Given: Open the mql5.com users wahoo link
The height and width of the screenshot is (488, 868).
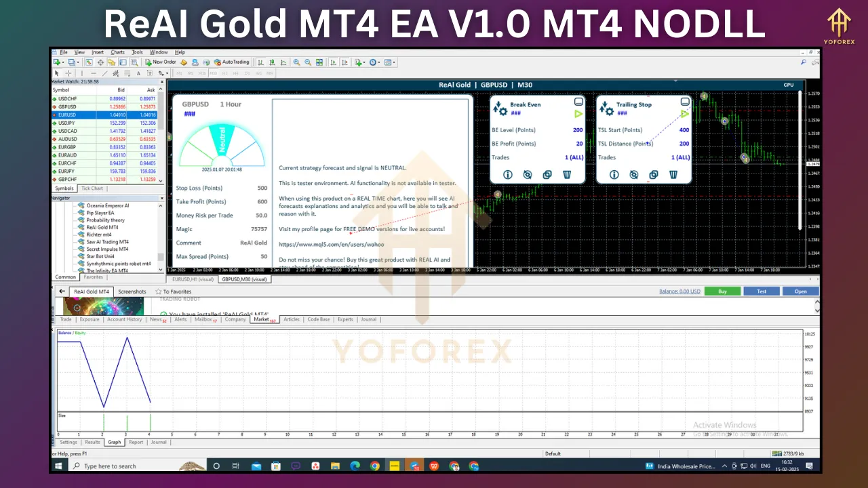Looking at the screenshot, I should coord(331,245).
